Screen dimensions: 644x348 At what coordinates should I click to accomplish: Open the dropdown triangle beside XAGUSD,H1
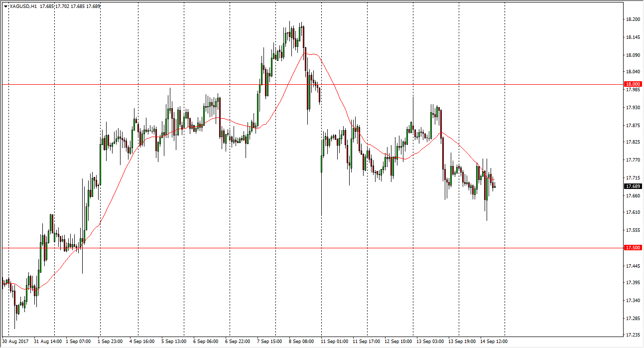click(5, 6)
